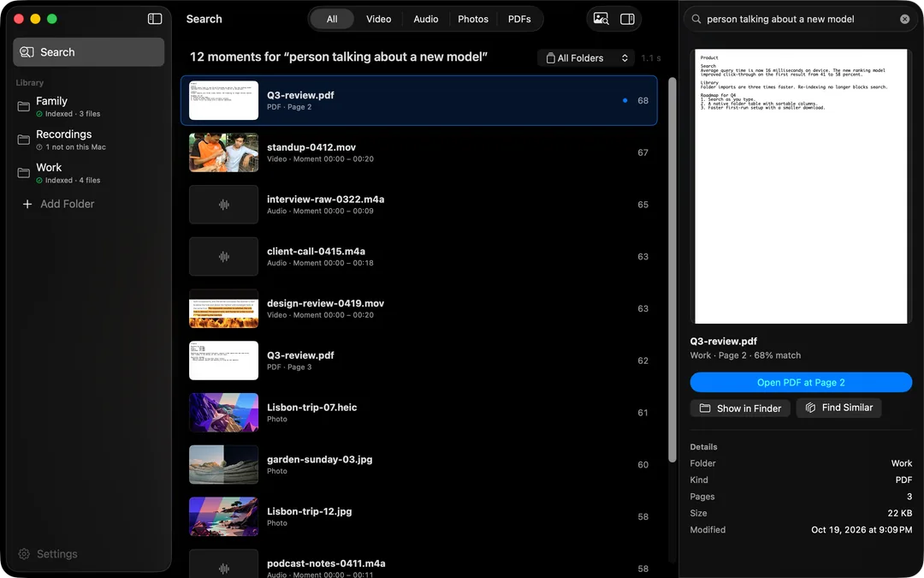Select the design-review-0419.mov file name
This screenshot has height=578, width=924.
point(325,303)
